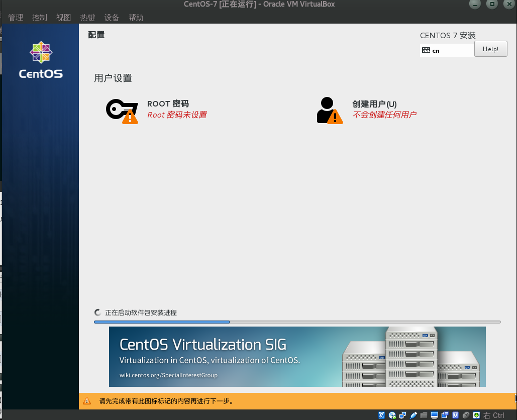Screen dimensions: 517x420
Task: Click the '配置' page heading
Action: pos(96,35)
